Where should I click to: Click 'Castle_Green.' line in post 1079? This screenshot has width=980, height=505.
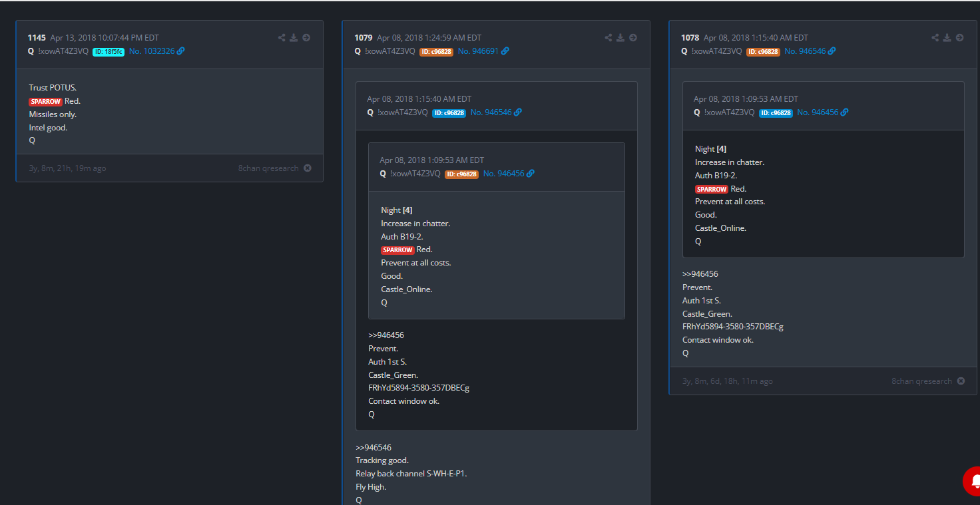(x=393, y=375)
